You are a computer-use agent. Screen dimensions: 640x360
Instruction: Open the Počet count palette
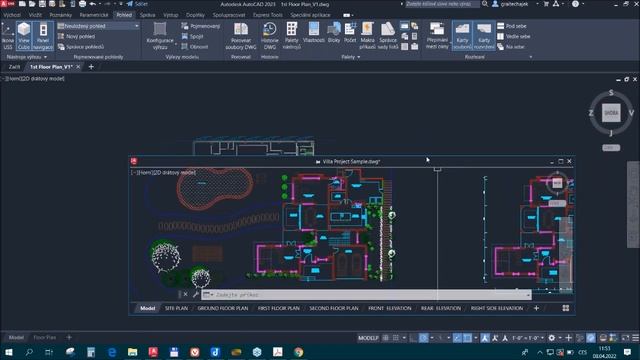350,33
